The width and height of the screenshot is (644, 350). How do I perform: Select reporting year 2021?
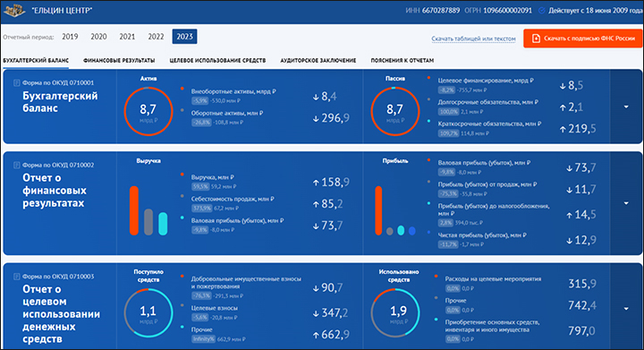pyautogui.click(x=127, y=37)
